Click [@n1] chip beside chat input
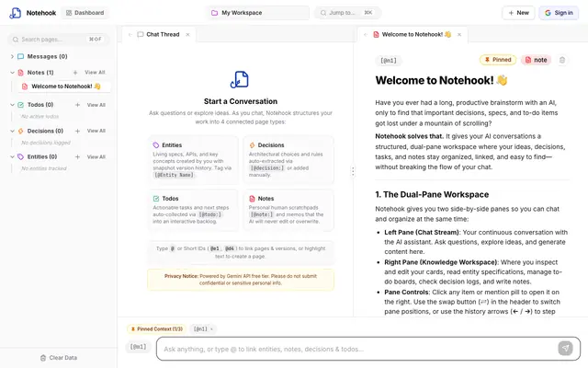This screenshot has height=368, width=588. (x=138, y=347)
